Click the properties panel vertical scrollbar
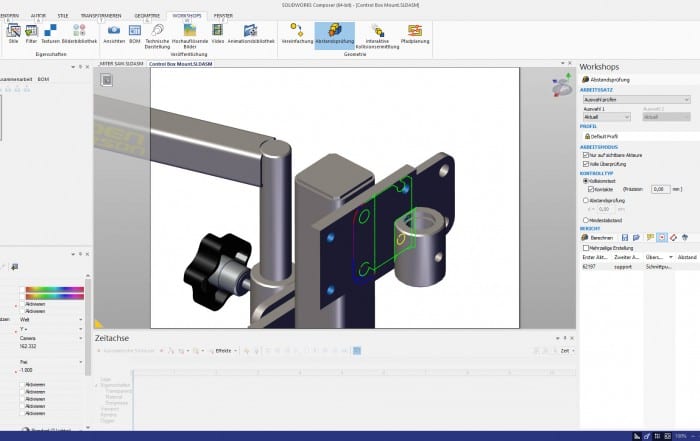Screen dimensions: 700x441 88,326
